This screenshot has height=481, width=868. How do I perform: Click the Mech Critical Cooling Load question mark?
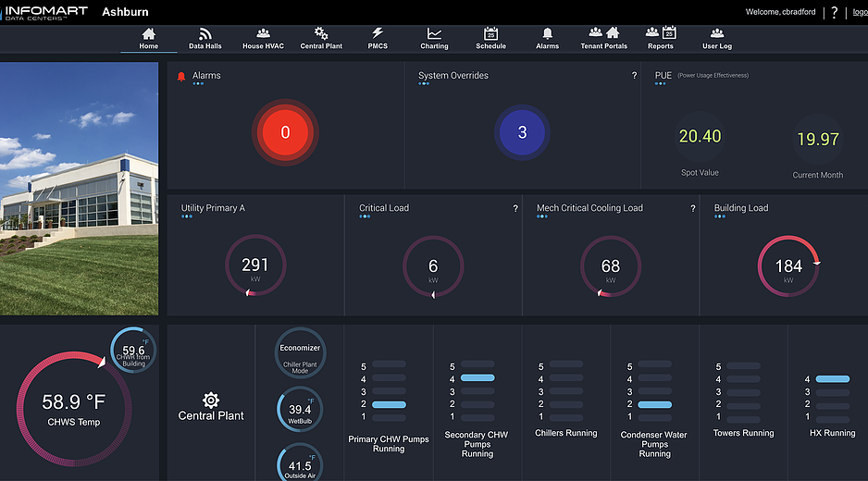pyautogui.click(x=692, y=209)
